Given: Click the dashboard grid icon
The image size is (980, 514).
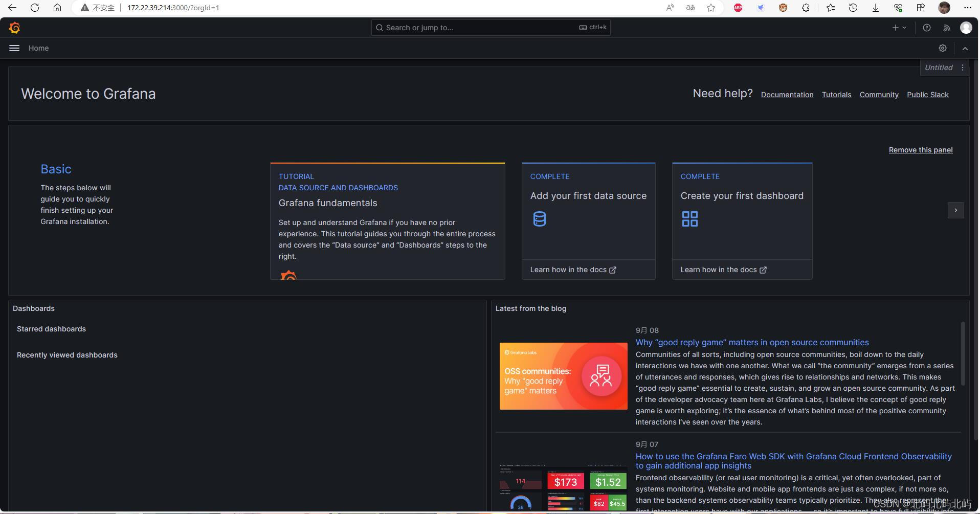Looking at the screenshot, I should coord(689,219).
